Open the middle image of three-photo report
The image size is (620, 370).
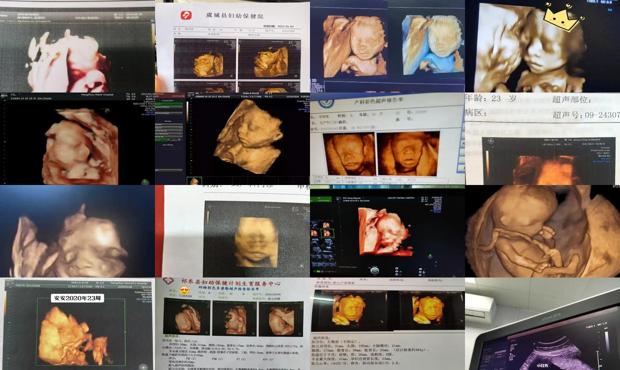(234, 318)
